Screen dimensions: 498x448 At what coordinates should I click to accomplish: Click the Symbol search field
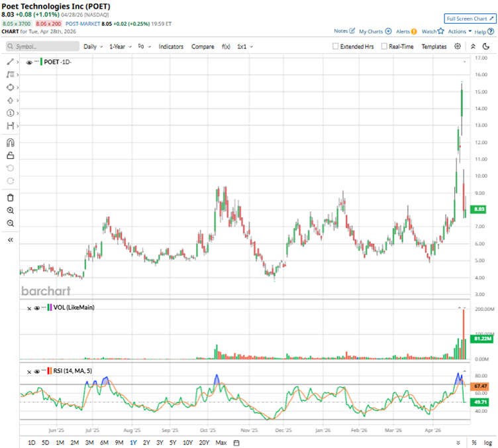41,47
